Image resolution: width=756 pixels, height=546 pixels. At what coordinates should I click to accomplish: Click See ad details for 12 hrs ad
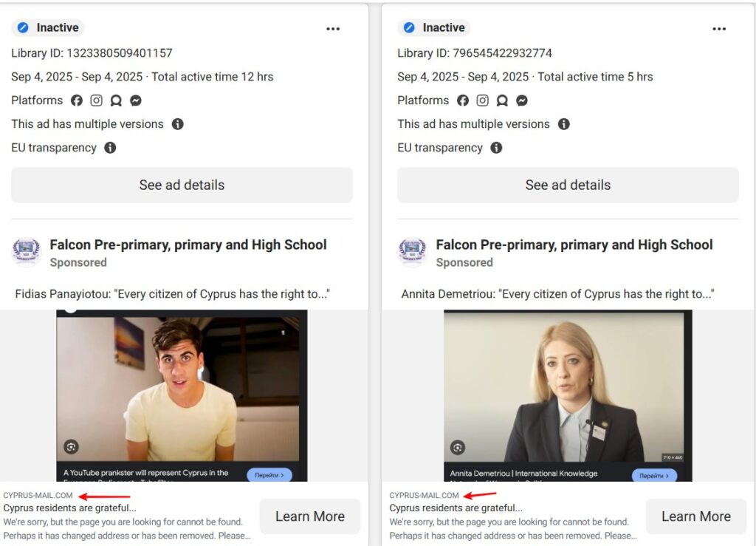(182, 185)
